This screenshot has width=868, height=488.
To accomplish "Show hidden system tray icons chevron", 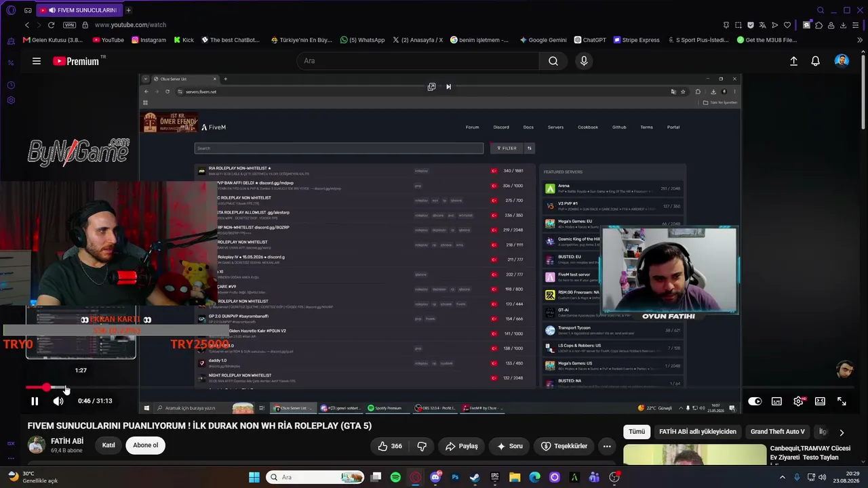I will pyautogui.click(x=783, y=477).
